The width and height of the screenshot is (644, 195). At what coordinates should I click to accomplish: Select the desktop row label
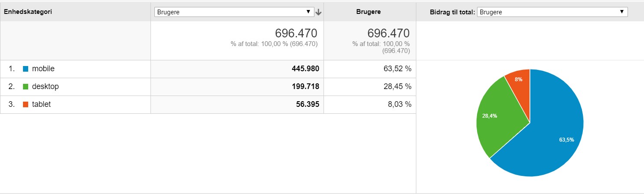[45, 87]
